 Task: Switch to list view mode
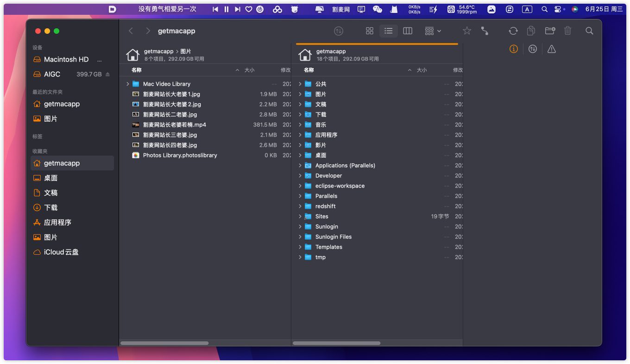tap(388, 31)
